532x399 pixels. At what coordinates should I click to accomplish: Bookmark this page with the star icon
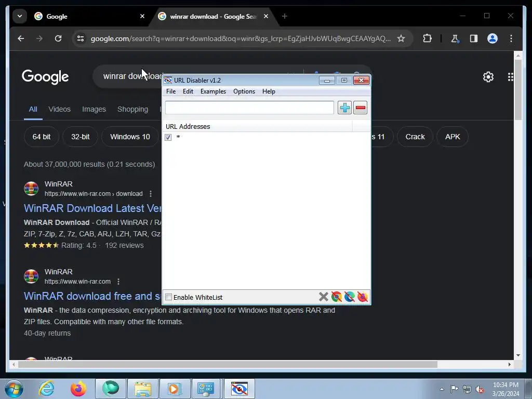pyautogui.click(x=401, y=38)
